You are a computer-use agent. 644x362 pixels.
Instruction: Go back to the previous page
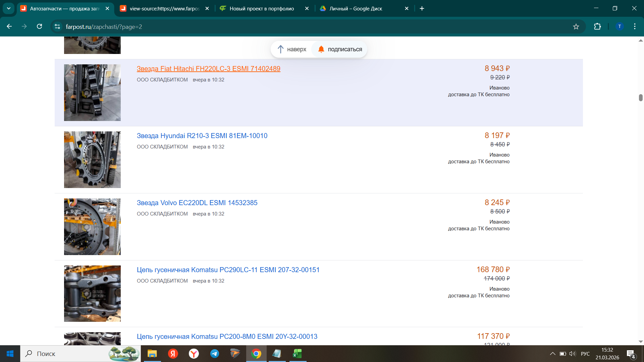coord(9,26)
